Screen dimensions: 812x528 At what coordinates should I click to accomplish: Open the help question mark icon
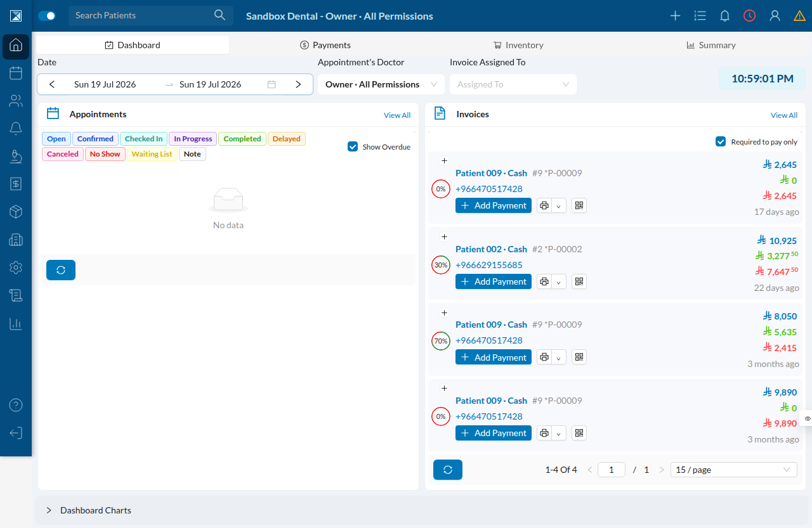(x=16, y=405)
